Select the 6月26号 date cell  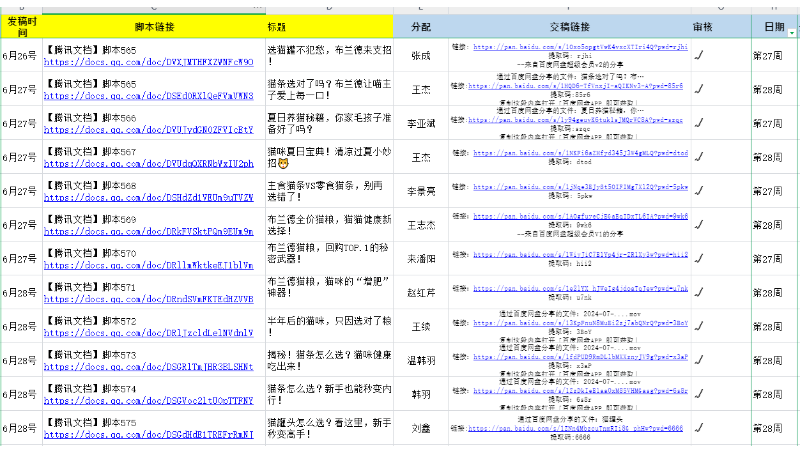point(21,56)
